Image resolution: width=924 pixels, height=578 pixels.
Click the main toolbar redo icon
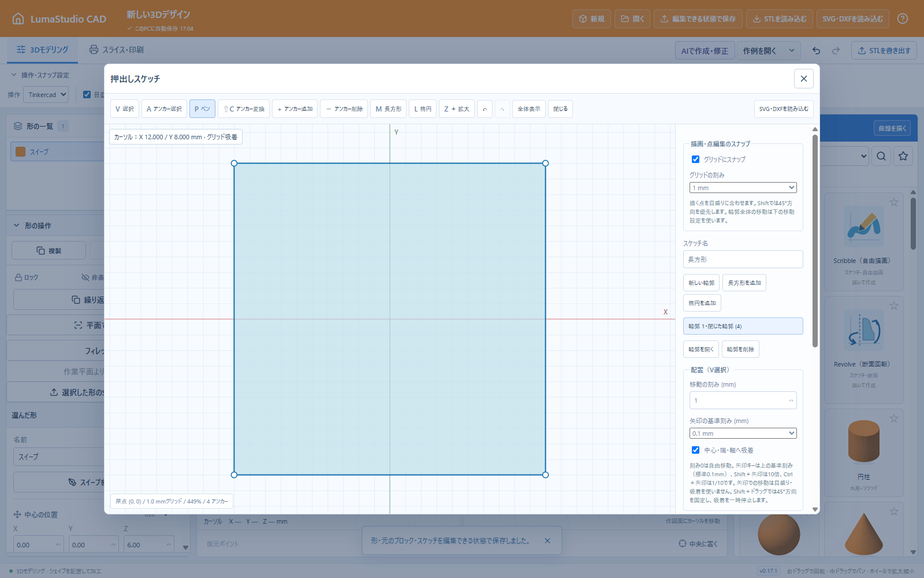[836, 50]
